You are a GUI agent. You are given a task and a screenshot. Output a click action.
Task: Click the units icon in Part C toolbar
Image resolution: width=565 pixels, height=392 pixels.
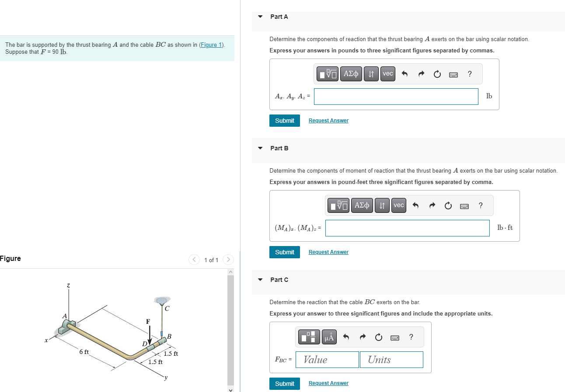329,336
